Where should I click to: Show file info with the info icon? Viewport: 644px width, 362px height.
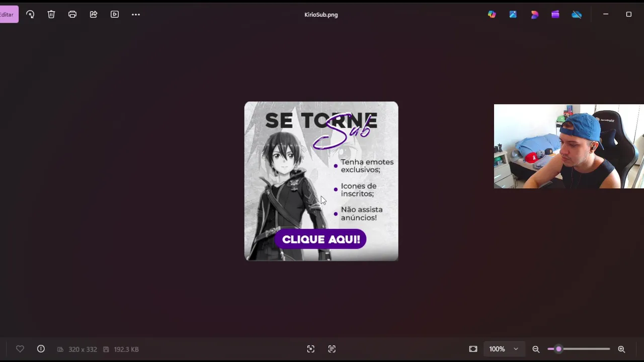[41, 349]
